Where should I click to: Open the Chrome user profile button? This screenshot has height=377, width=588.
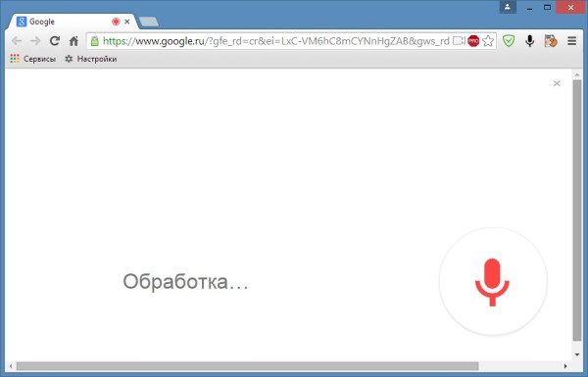(508, 7)
